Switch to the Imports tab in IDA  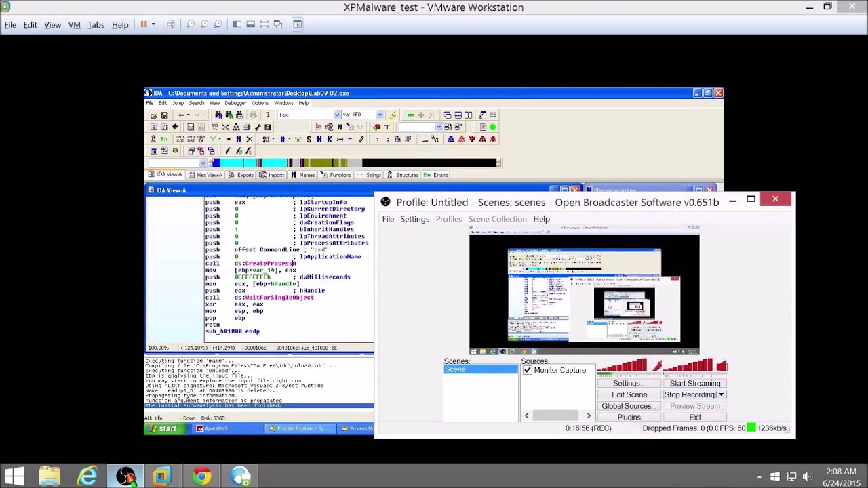coord(272,175)
